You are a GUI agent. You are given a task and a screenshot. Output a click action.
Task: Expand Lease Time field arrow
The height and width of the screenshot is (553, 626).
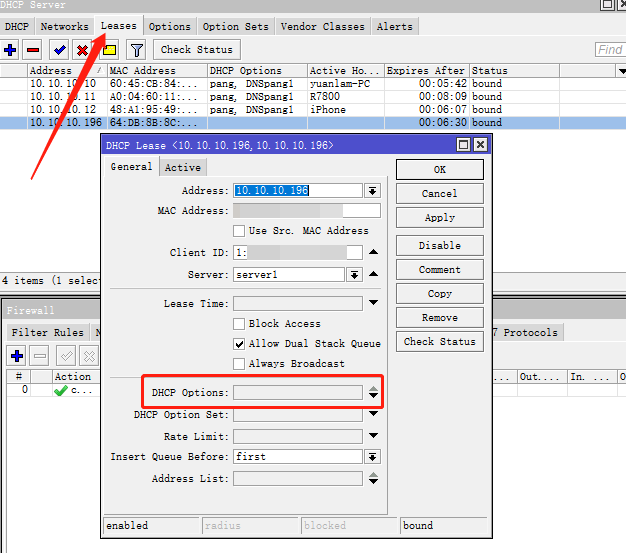[373, 303]
